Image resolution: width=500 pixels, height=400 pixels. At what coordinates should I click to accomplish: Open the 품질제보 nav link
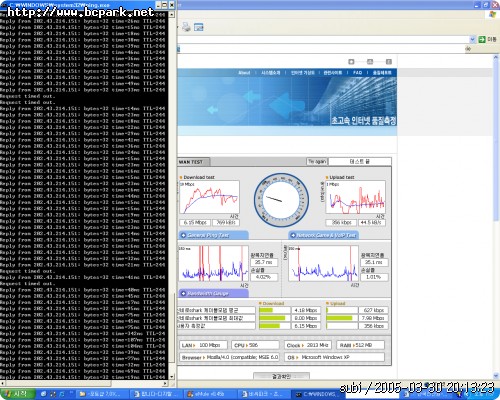point(382,73)
